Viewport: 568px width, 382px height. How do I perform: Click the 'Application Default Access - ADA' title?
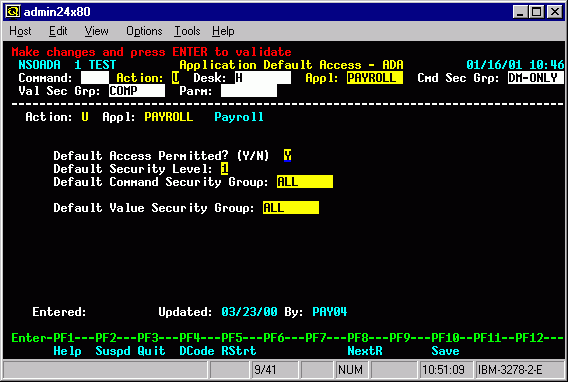click(291, 65)
